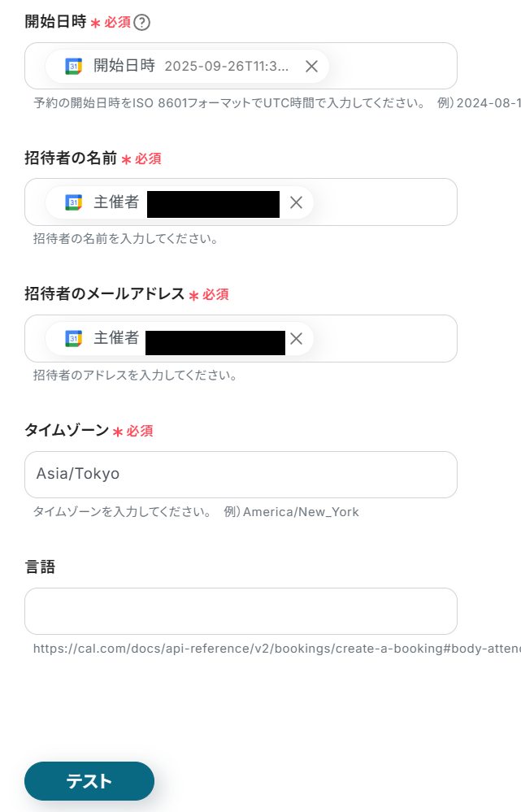Click the Google Calendar icon in 開始日時 chip
This screenshot has height=812, width=521.
pyautogui.click(x=74, y=67)
